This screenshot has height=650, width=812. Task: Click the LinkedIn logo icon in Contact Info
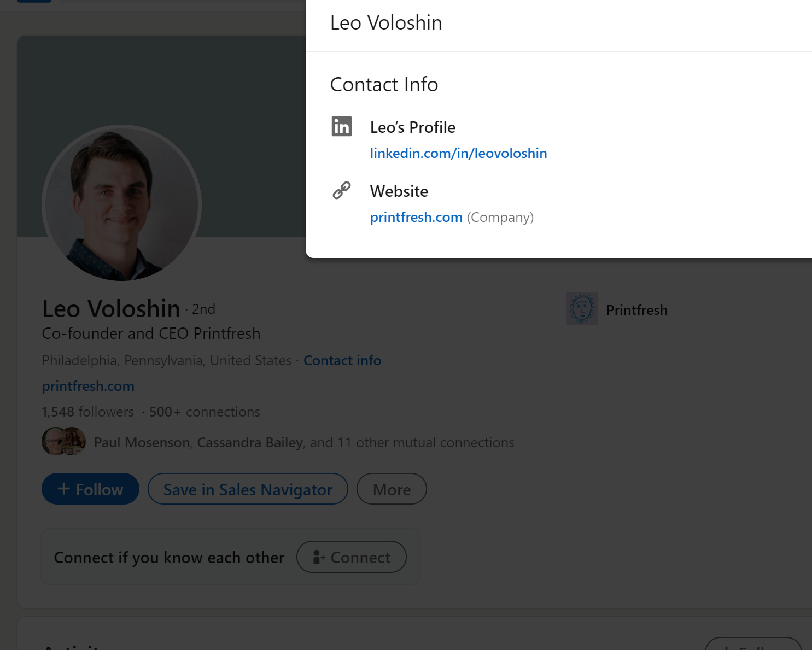click(342, 127)
